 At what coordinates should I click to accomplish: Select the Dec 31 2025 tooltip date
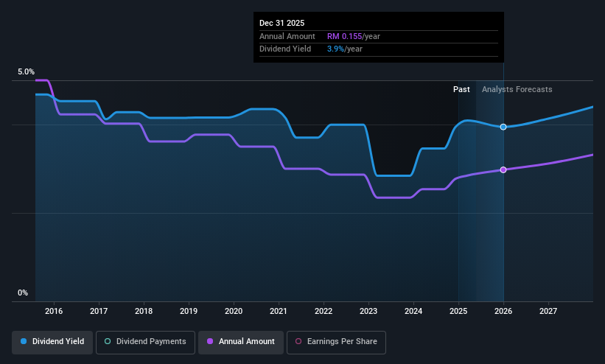pos(281,23)
